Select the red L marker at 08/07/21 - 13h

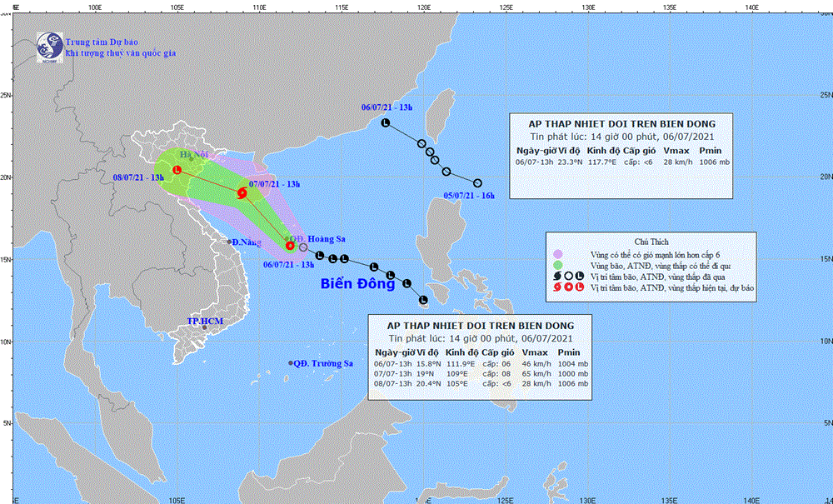(177, 170)
